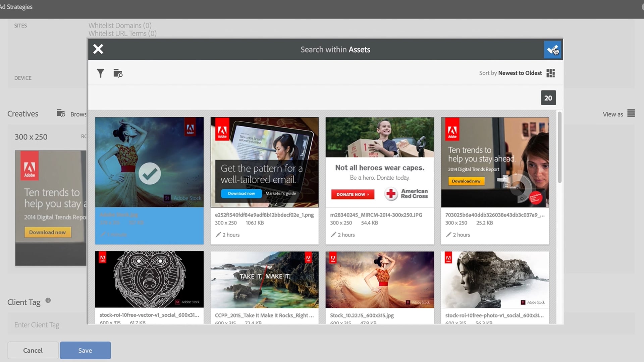Viewport: 644px width, 362px height.
Task: Close the Search within Assets dialog
Action: coord(98,49)
